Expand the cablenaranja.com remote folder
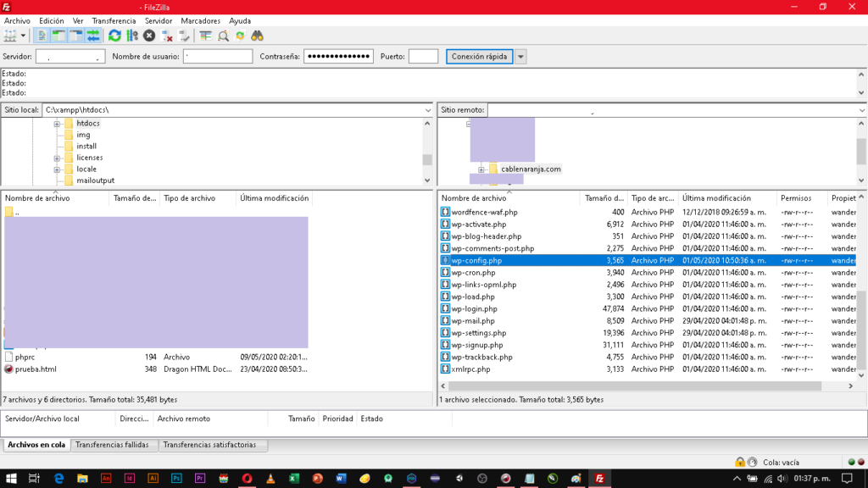 point(481,169)
